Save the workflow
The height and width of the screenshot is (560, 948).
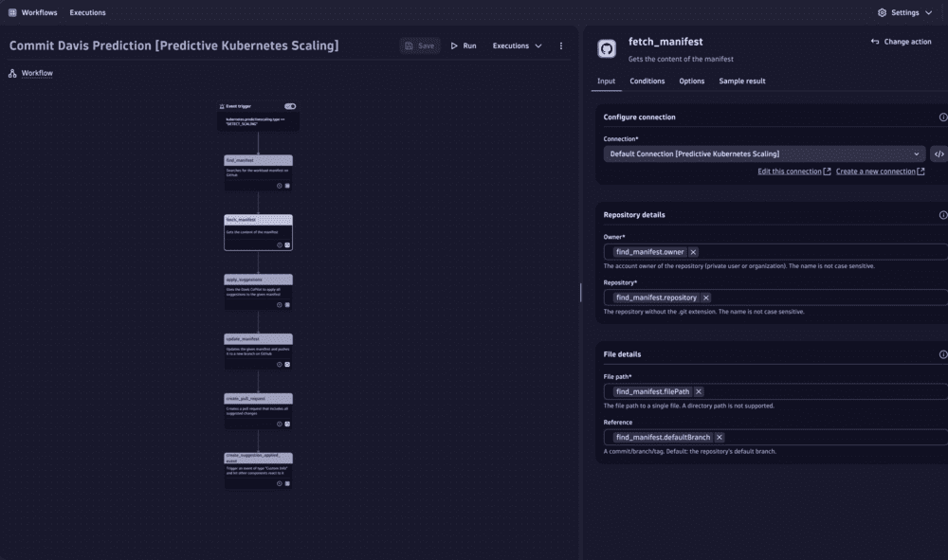tap(420, 45)
